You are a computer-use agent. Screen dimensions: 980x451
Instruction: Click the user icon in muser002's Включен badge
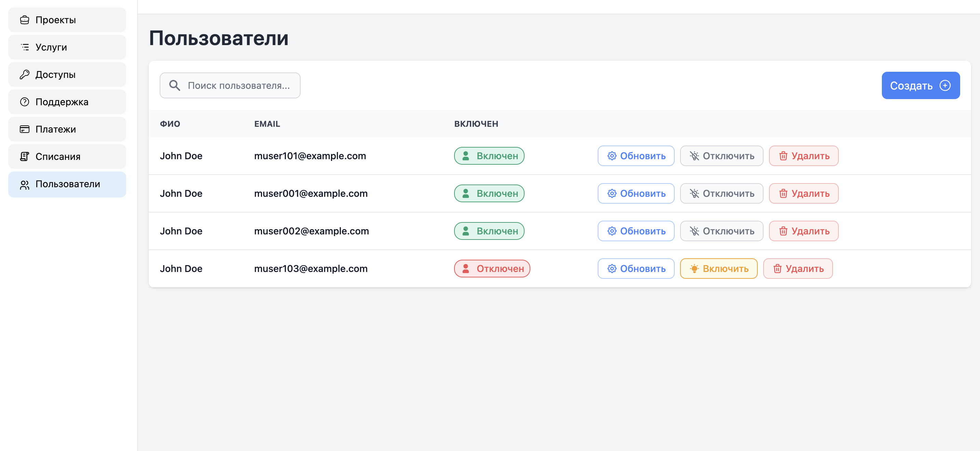(x=466, y=231)
